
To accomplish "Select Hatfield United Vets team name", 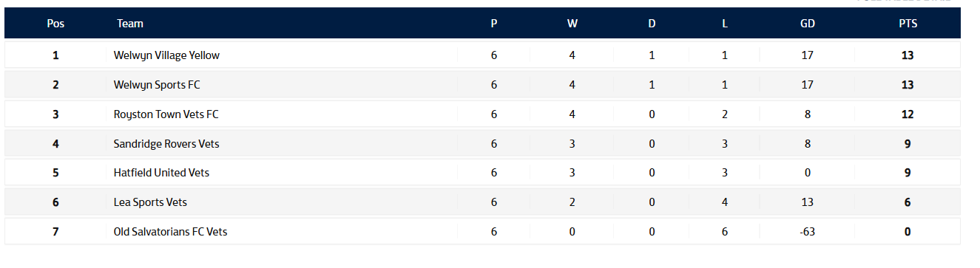I will (x=161, y=173).
